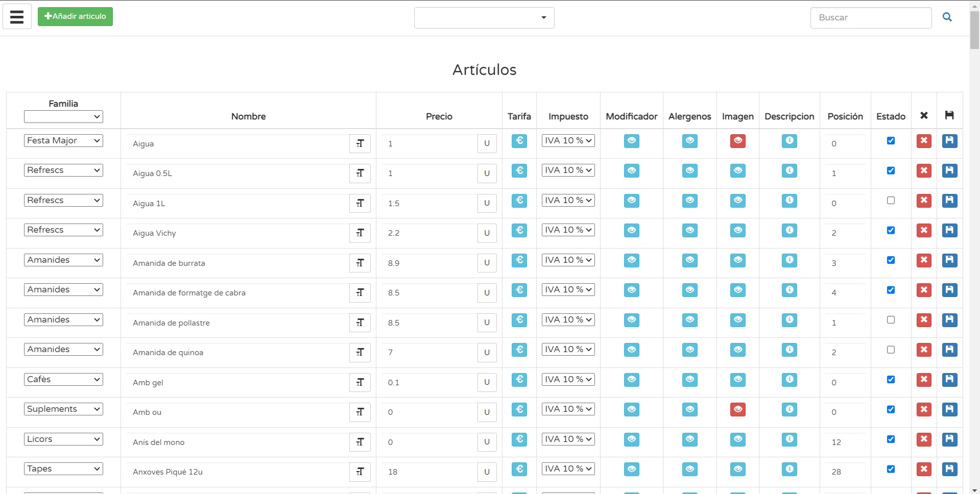
Task: Click the U unit button for Anxoves Piqué
Action: tap(487, 472)
